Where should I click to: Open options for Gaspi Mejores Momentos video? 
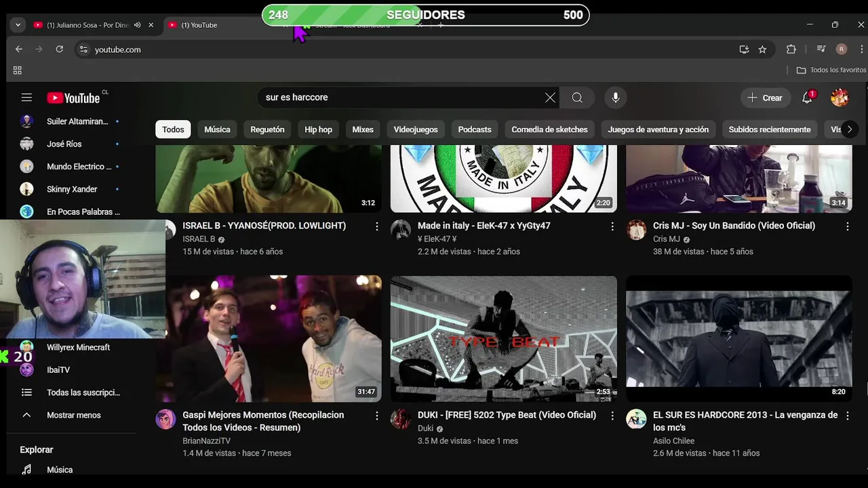377,415
